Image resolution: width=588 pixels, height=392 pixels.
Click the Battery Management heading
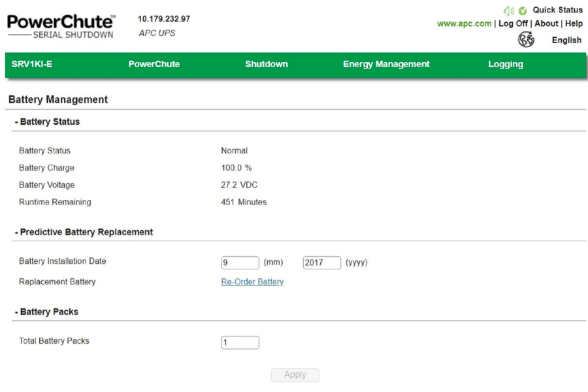coord(58,99)
